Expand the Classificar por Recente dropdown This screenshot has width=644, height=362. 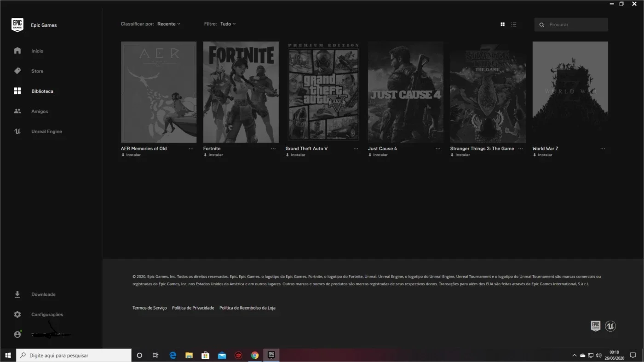tap(169, 24)
